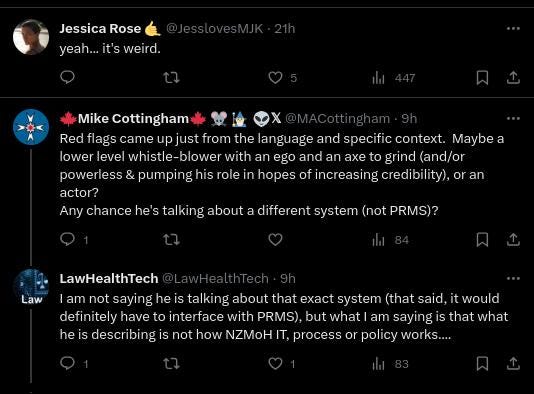View analytics showing 447 views
534x394 pixels.
pos(393,78)
